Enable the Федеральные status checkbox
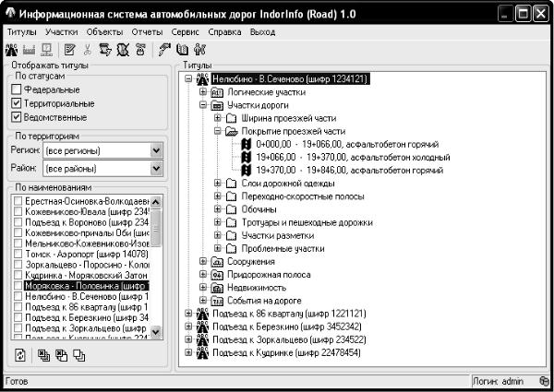Viewport: 554px width, 392px height. (16, 89)
